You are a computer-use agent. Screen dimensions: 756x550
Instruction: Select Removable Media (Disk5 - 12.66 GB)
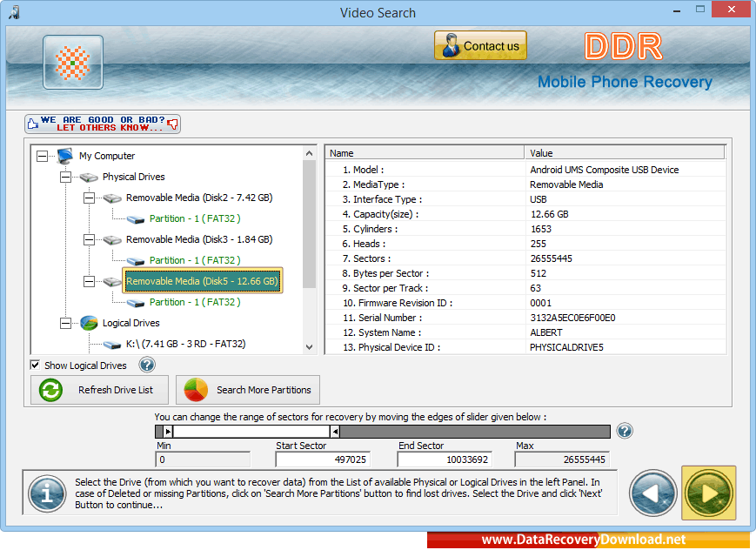click(x=202, y=281)
